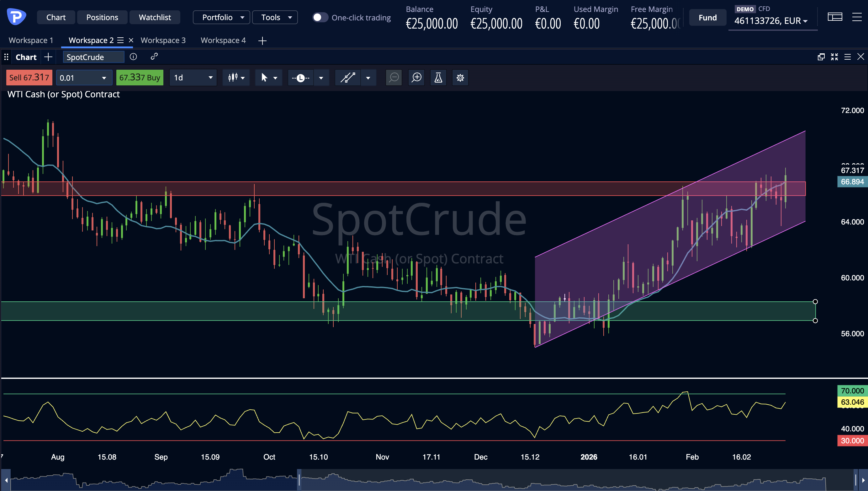Open chart settings gear icon
Image resolution: width=868 pixels, height=491 pixels.
(460, 78)
